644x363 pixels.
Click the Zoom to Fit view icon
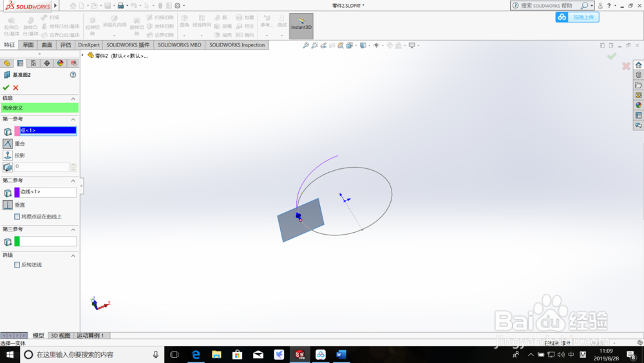(306, 46)
